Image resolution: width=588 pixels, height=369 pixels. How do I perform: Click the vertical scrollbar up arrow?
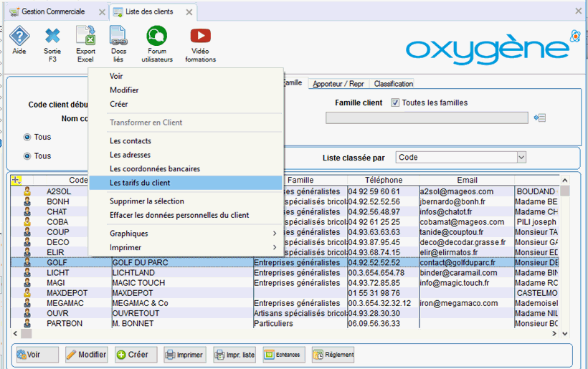click(565, 180)
